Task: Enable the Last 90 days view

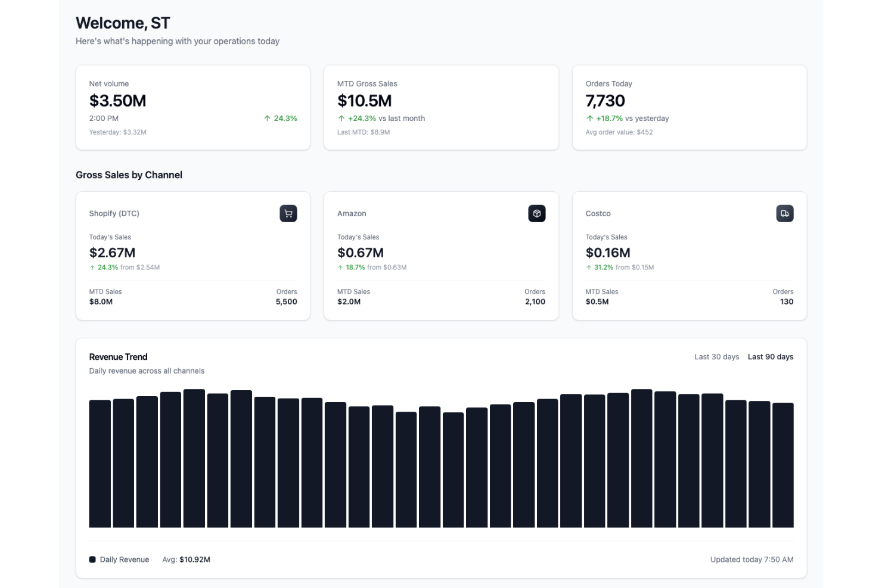Action: [x=771, y=356]
